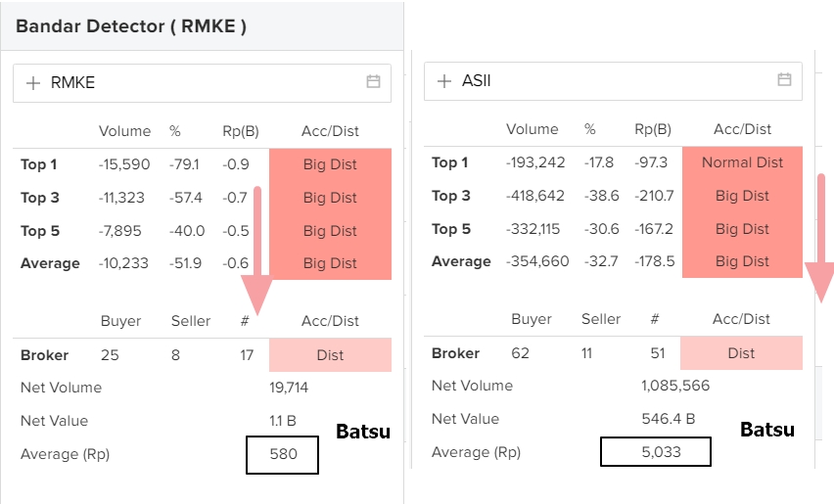The image size is (834, 504).
Task: Select the RMKE Broker Dist cell
Action: pos(330,355)
